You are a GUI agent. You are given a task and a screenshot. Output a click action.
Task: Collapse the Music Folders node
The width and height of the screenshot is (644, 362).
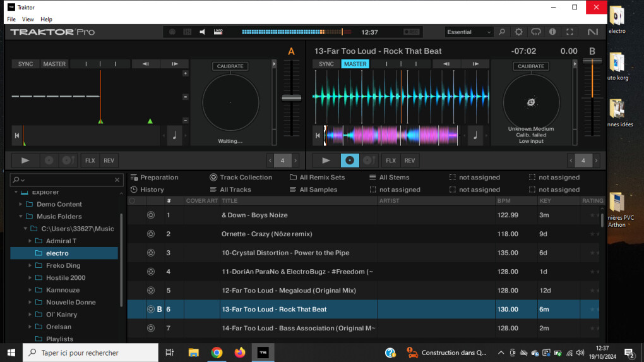tap(21, 216)
